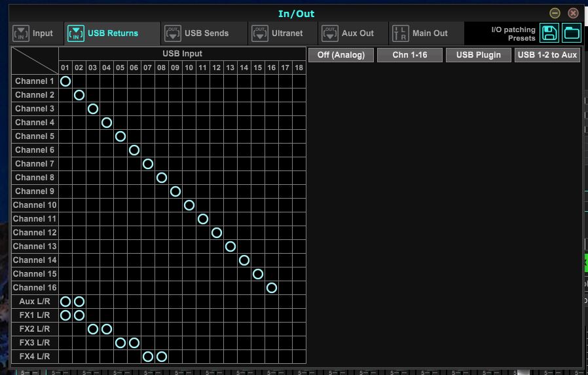588x375 pixels.
Task: Apply the Chn 1-16 routing preset
Action: pyautogui.click(x=409, y=55)
